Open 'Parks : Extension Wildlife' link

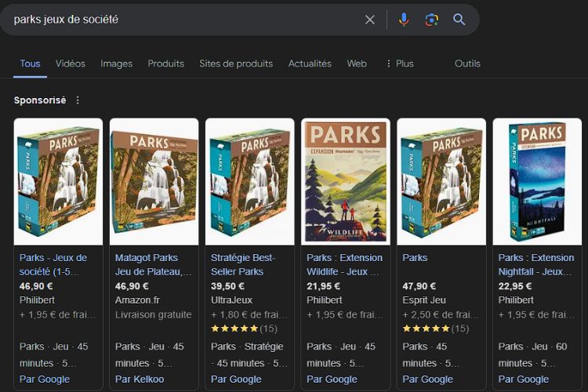coord(344,264)
